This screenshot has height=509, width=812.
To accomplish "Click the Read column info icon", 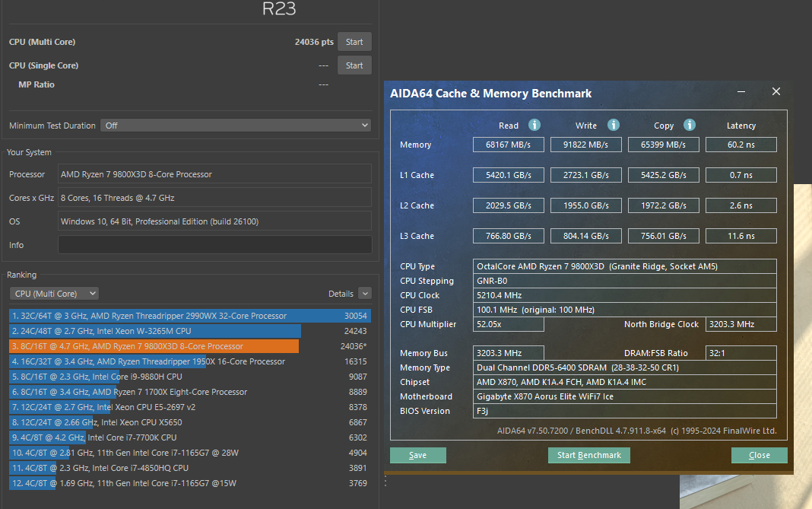I will pyautogui.click(x=534, y=125).
